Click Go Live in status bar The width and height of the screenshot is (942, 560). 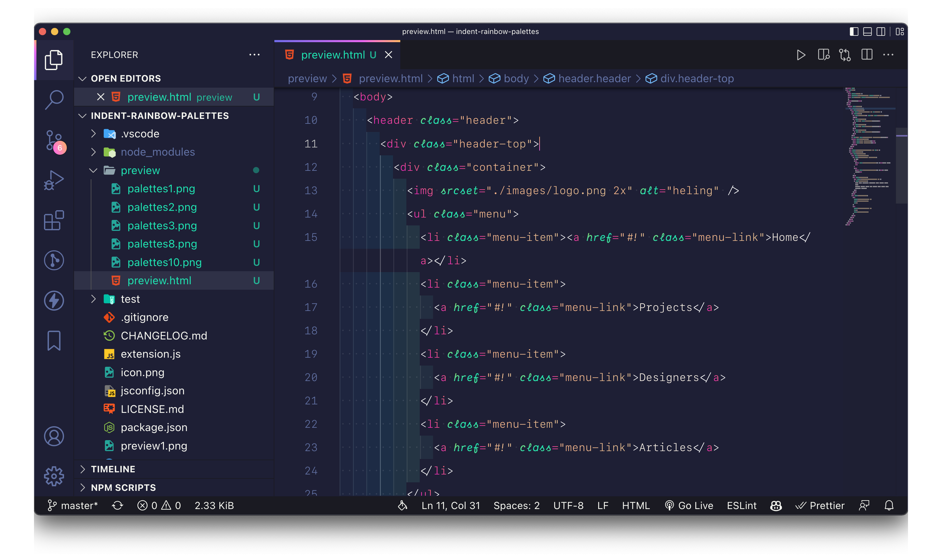click(x=689, y=506)
